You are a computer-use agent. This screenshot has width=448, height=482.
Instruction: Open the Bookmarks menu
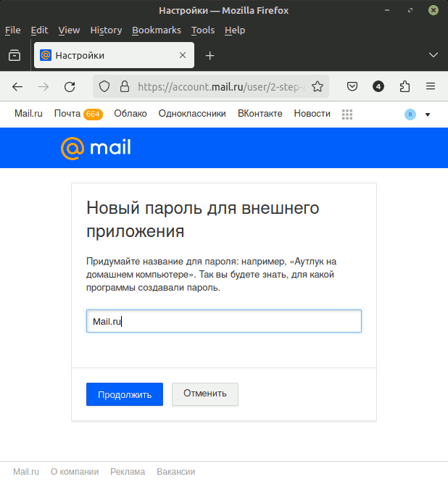click(157, 30)
